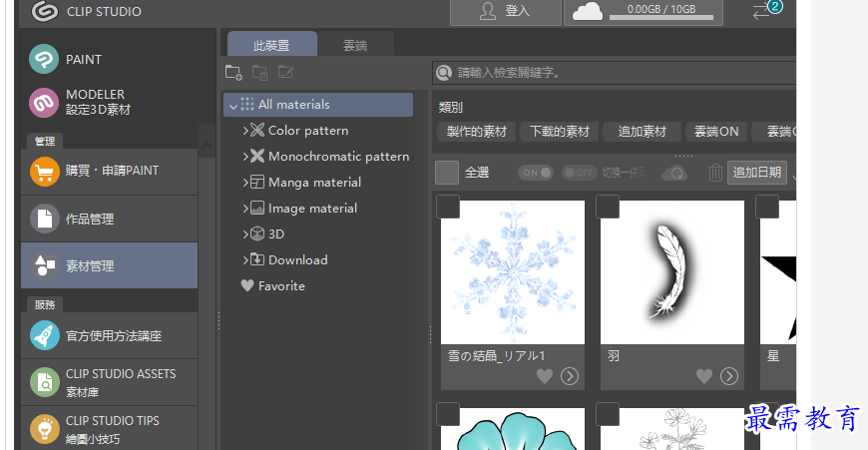The image size is (868, 450).
Task: Check the 星 material checkbox
Action: click(x=767, y=207)
